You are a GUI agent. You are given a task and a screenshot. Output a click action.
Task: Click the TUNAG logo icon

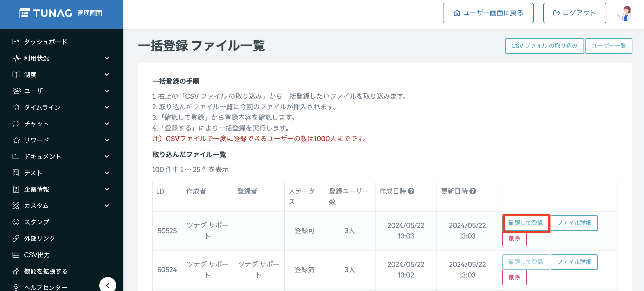25,13
